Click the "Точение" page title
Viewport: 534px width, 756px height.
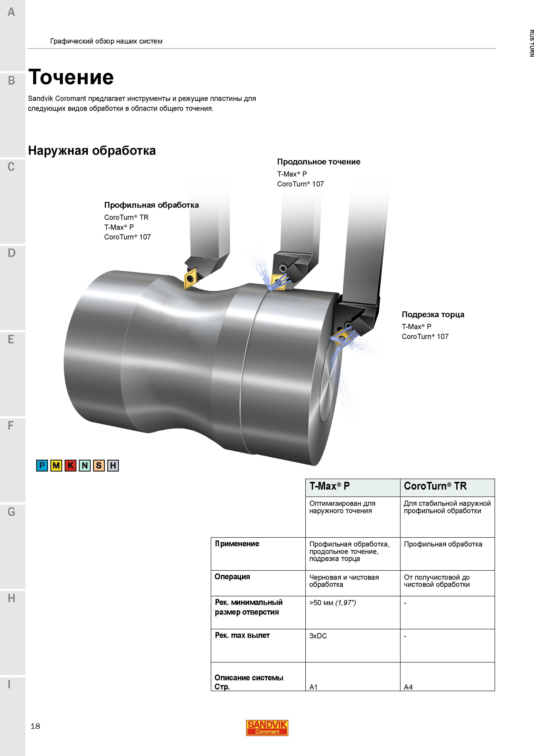coord(71,77)
